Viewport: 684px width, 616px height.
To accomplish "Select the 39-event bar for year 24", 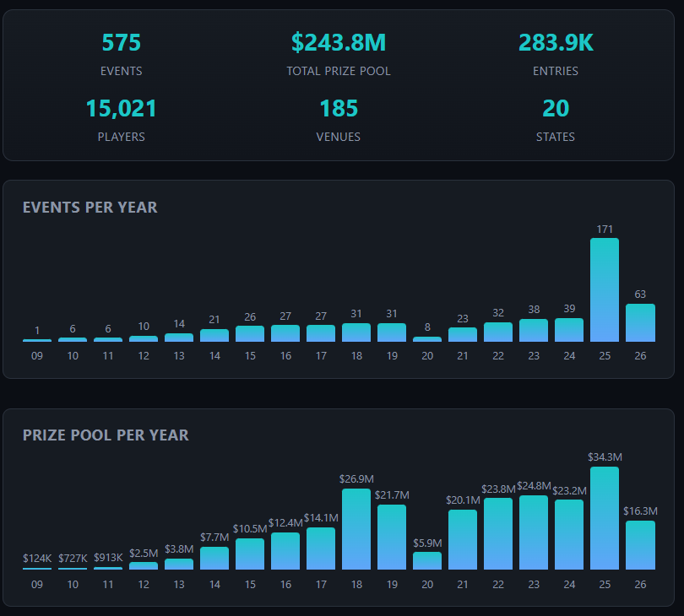I will 569,330.
